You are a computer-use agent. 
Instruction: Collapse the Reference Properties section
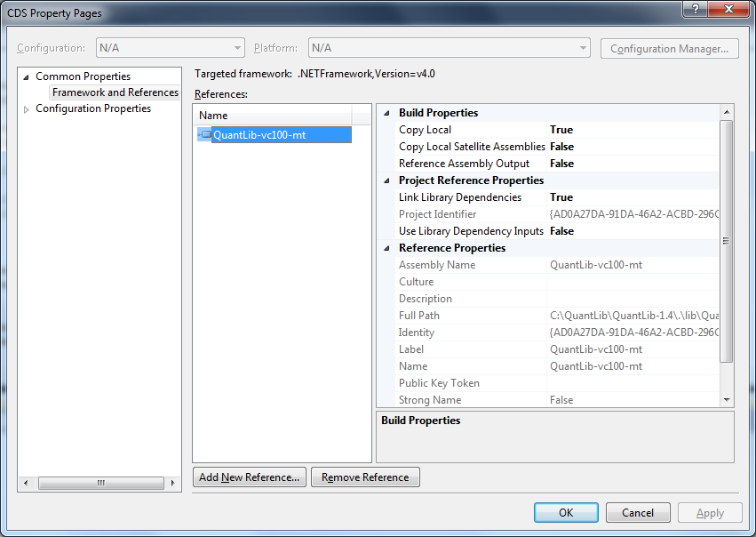click(386, 248)
